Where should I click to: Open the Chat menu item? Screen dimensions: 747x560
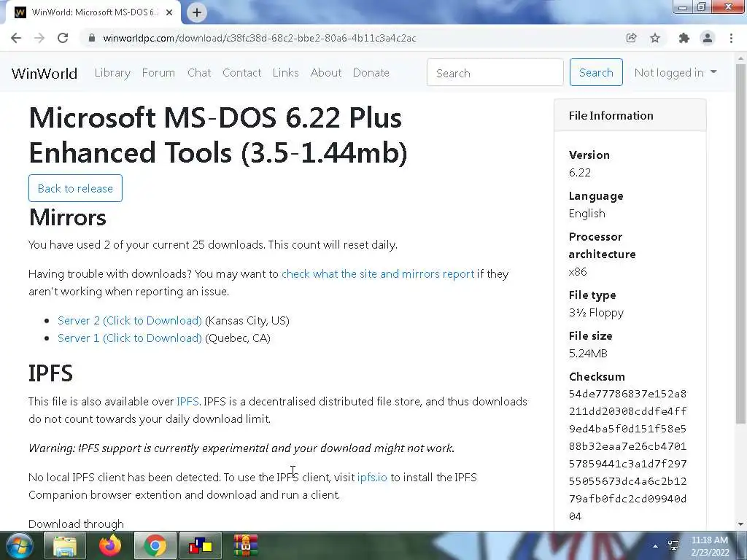[x=199, y=73]
